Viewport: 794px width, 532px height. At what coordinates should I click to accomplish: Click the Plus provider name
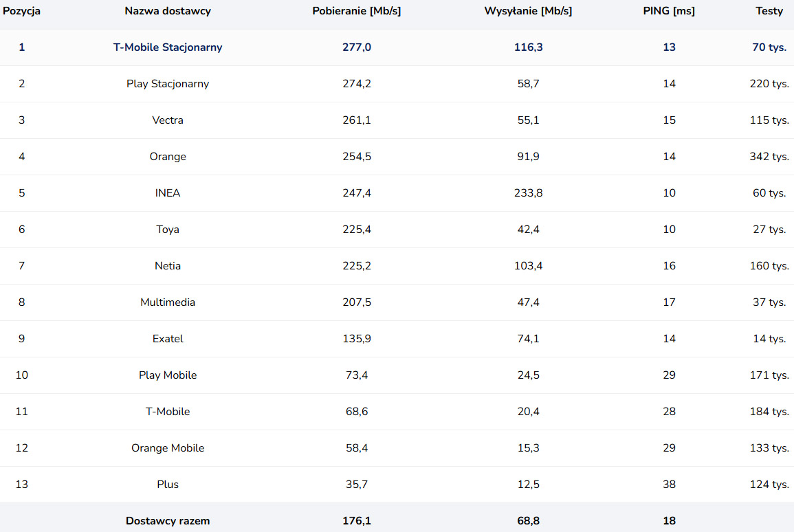tap(168, 485)
